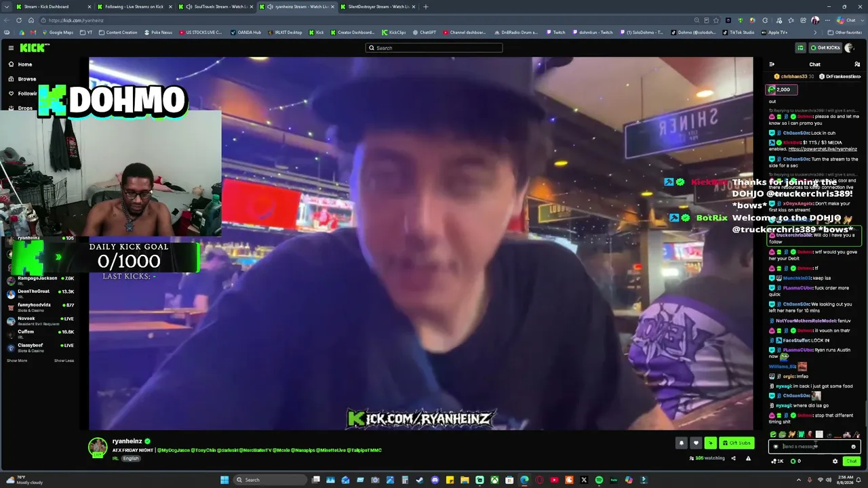868x488 pixels.
Task: Open Classybeef channel in the sidebar
Action: [41, 348]
